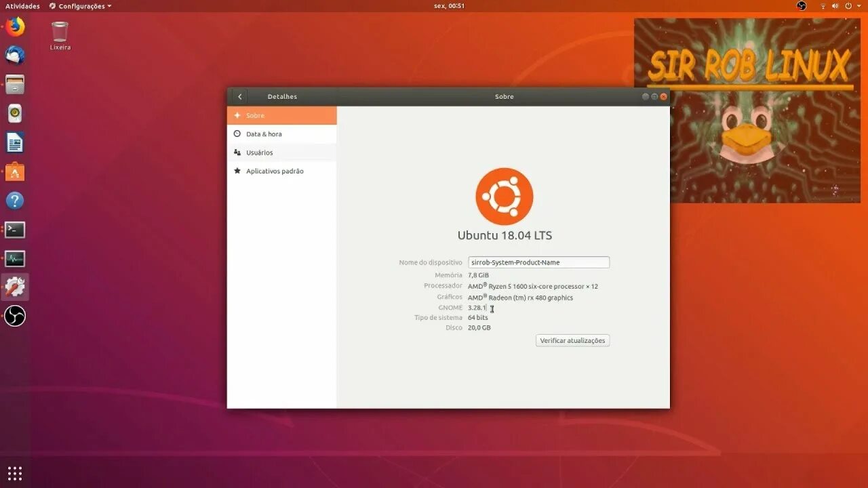Screen dimensions: 868x488
Task: Expand the Configurações app menu
Action: [80, 6]
